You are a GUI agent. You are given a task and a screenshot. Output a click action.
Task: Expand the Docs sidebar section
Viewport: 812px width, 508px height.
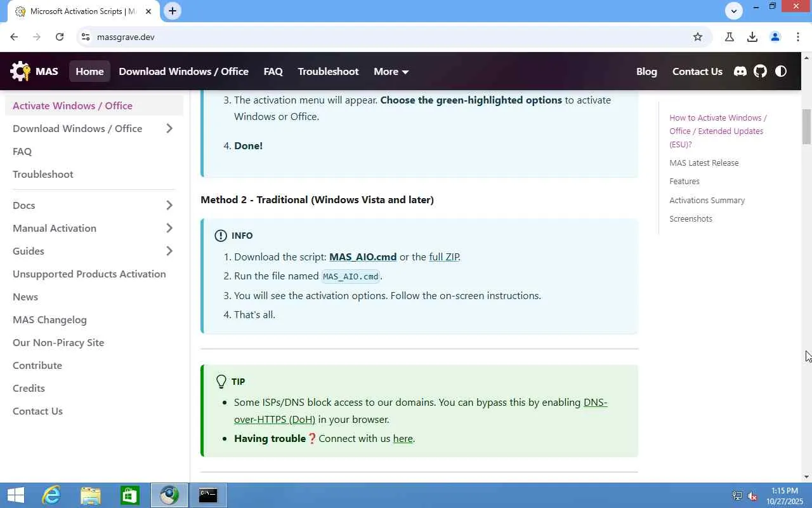click(x=169, y=205)
